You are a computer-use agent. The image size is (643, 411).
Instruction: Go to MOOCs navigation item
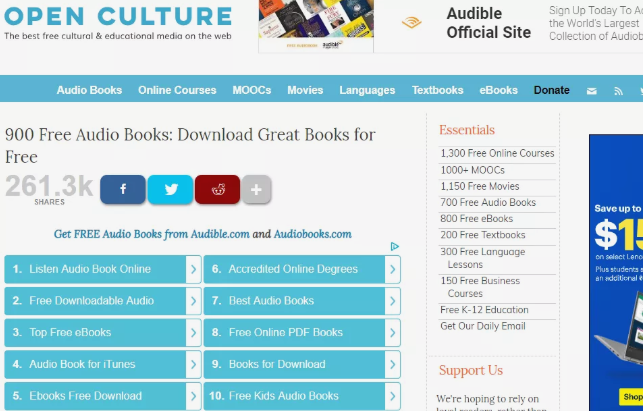coord(252,90)
